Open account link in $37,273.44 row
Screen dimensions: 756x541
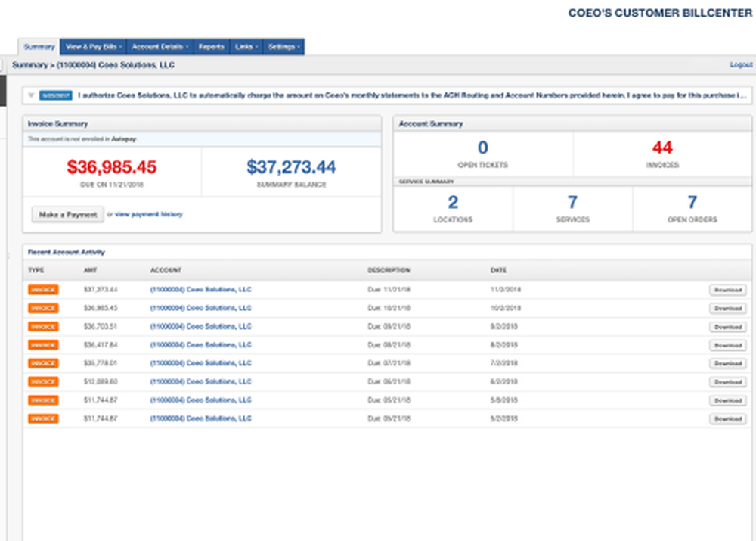tap(200, 290)
